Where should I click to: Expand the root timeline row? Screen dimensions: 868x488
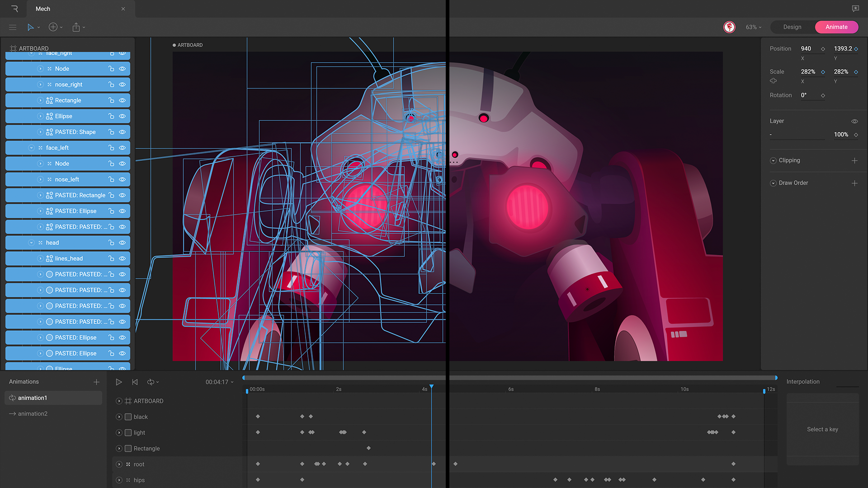point(119,465)
